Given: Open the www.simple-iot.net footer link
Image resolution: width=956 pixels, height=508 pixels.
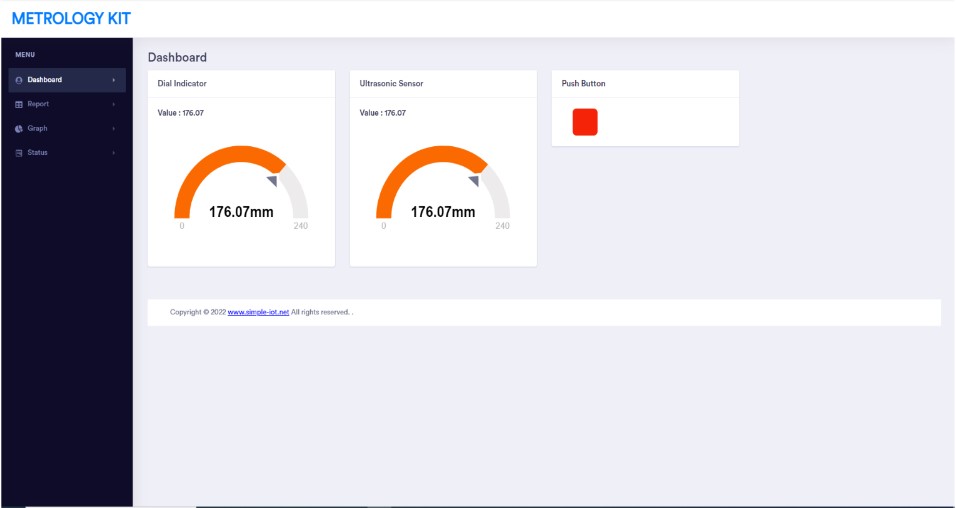Looking at the screenshot, I should click(258, 312).
